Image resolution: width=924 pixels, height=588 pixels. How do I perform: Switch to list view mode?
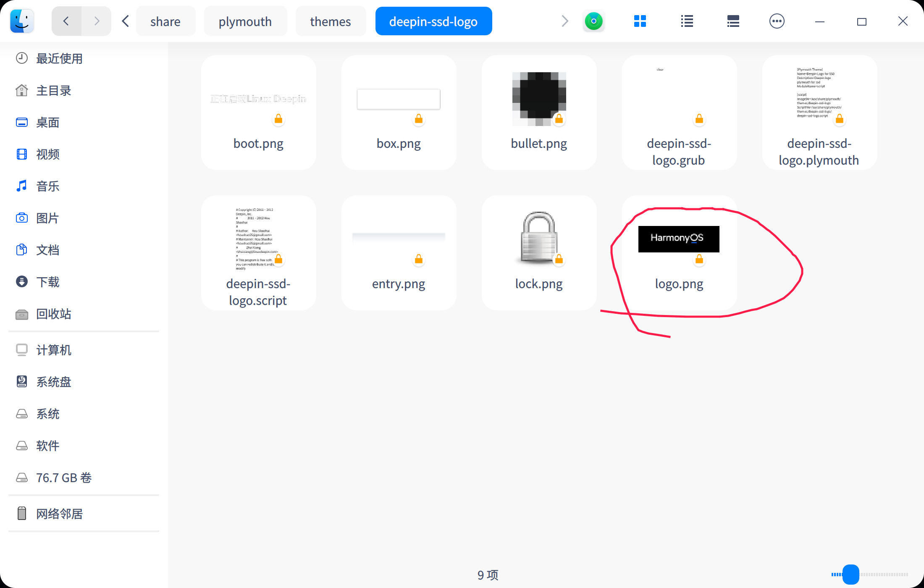(687, 21)
